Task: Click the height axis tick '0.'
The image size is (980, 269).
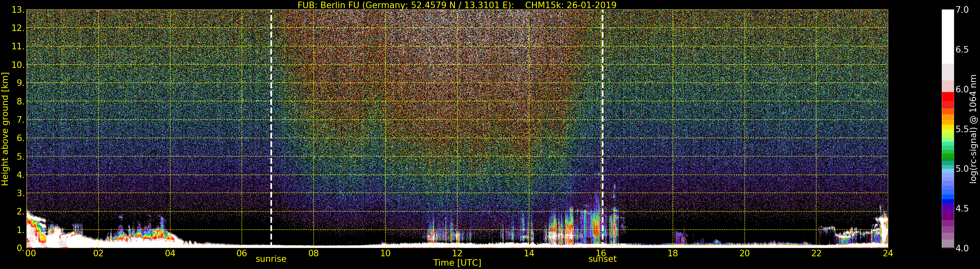Action: tap(21, 248)
